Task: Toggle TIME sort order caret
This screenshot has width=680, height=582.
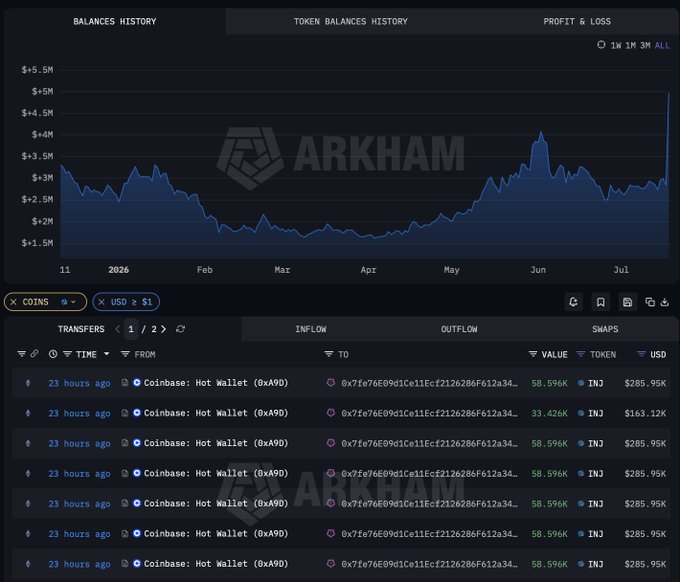Action: pos(106,354)
